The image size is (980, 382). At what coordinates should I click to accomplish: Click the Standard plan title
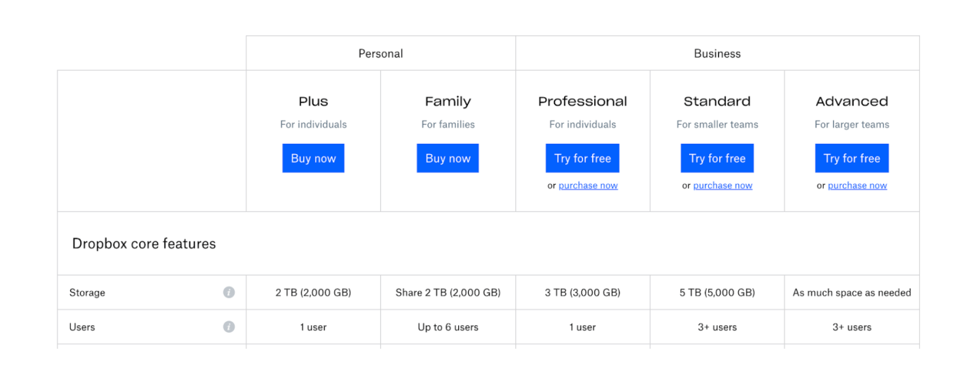pyautogui.click(x=717, y=102)
